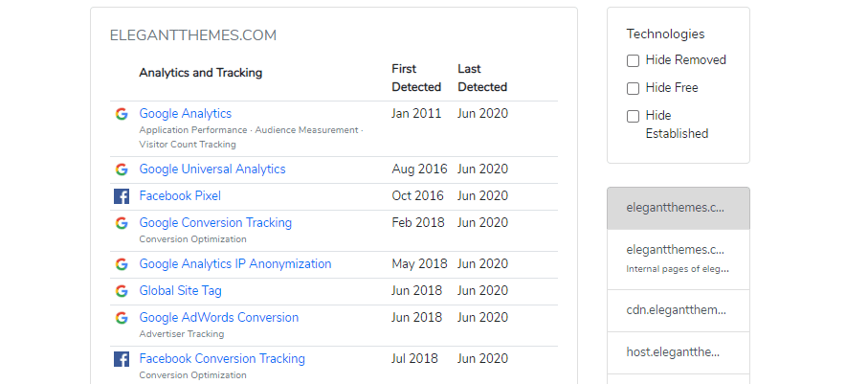Switch to the internal pages elegantthemes tab

[x=678, y=258]
